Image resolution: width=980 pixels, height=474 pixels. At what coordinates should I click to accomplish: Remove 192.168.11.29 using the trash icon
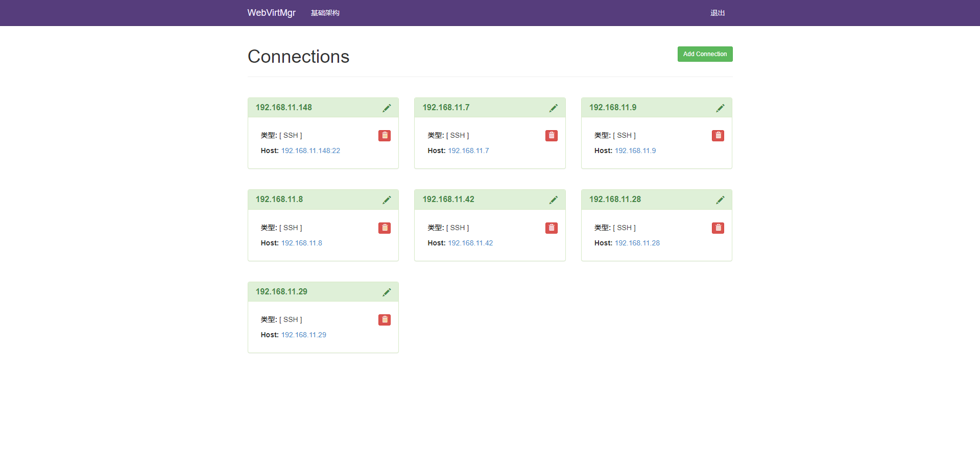point(385,320)
